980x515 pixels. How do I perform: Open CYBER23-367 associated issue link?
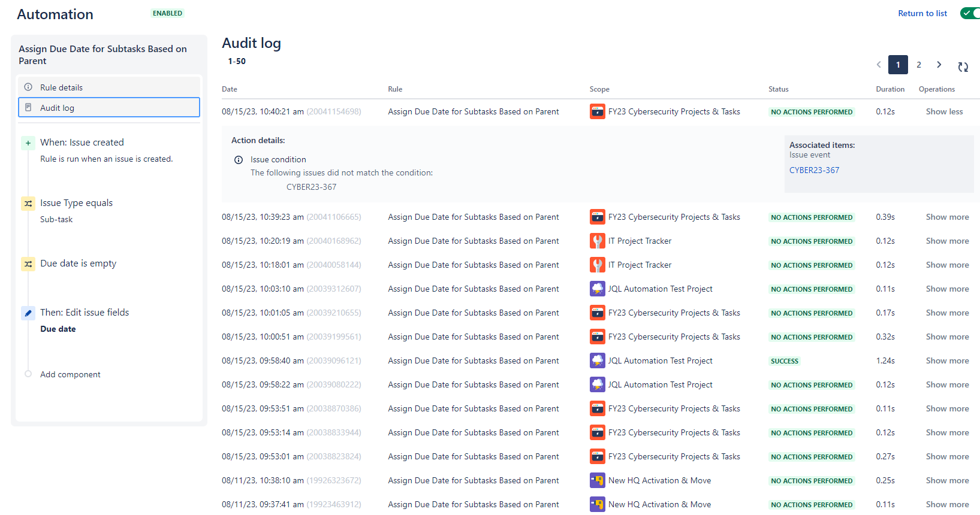pyautogui.click(x=814, y=170)
